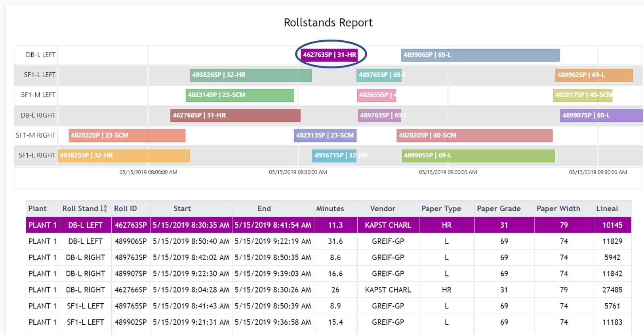The height and width of the screenshot is (335, 644).
Task: Click the 482017SP | 40-SCM bar
Action: tap(583, 95)
